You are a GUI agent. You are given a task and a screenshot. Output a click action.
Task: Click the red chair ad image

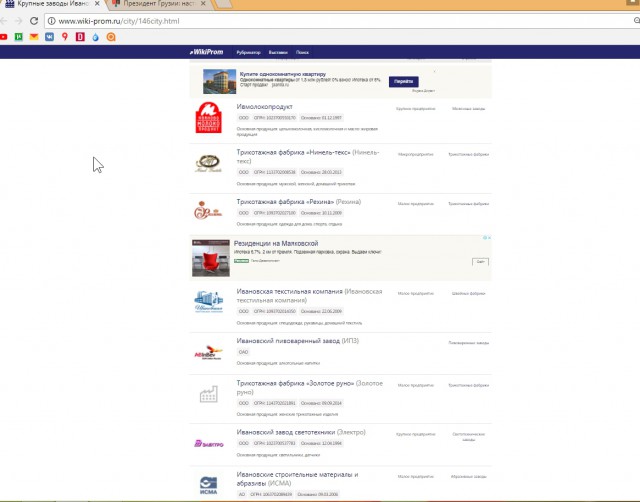211,258
